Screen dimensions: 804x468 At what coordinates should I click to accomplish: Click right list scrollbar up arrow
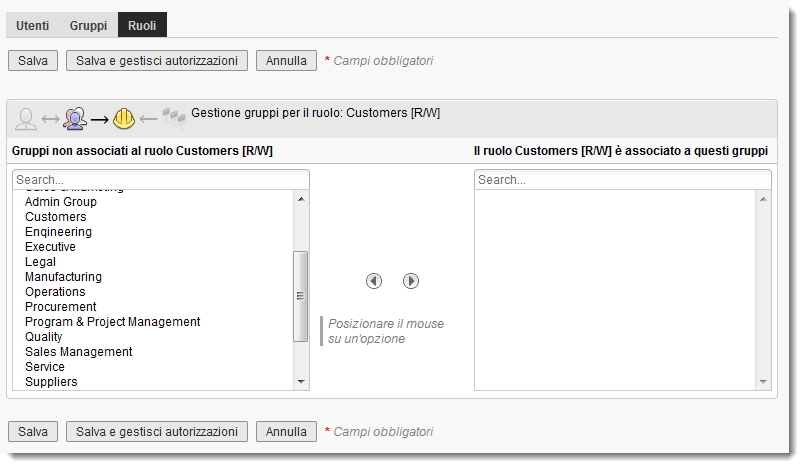pos(763,199)
